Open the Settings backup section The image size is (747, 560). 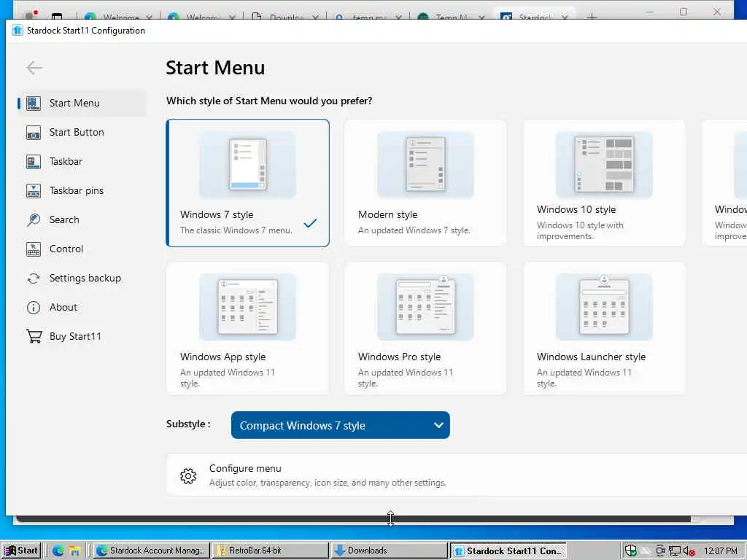coord(82,278)
